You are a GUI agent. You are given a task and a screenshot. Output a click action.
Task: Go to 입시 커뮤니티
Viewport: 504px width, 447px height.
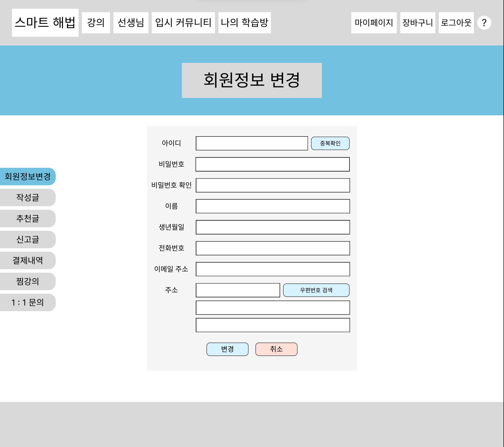point(183,23)
